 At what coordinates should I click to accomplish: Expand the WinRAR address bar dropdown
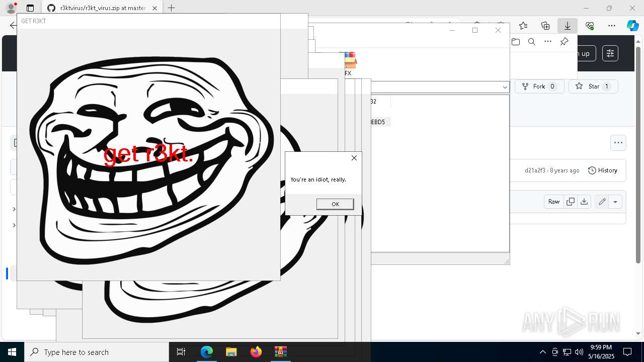(x=505, y=87)
